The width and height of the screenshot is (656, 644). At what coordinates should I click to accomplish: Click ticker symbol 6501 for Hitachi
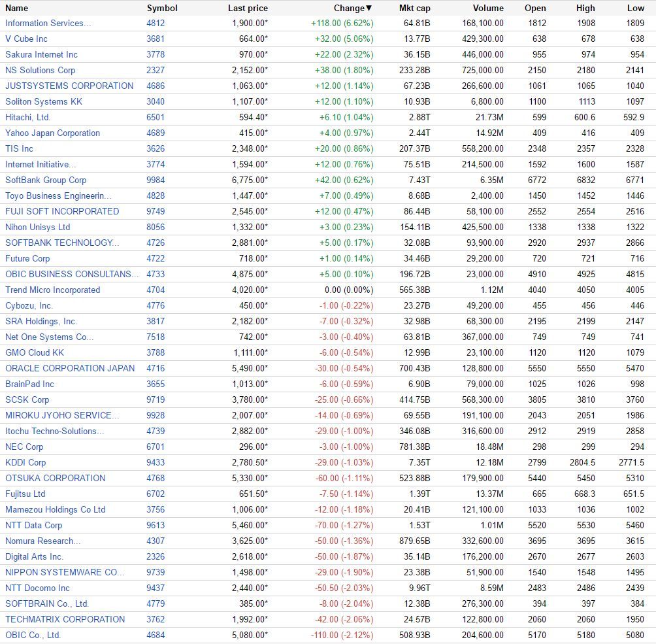(x=156, y=117)
